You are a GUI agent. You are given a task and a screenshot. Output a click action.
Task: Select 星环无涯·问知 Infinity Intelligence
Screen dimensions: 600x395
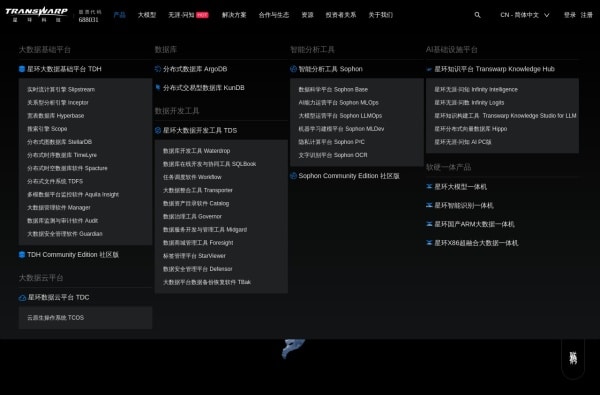click(476, 90)
